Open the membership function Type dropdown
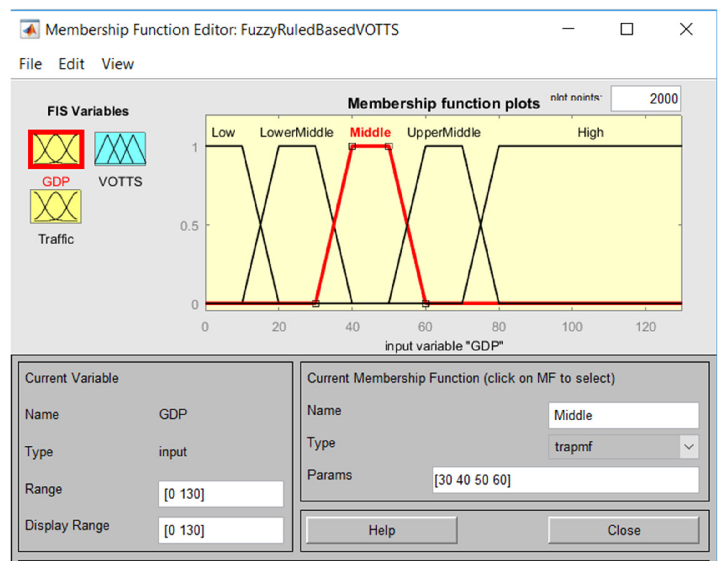Screen dimensions: 728x569 [623, 446]
